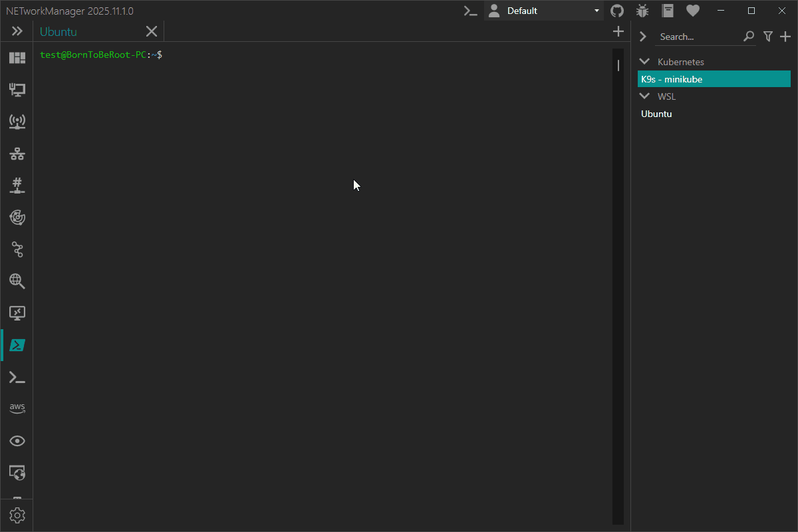Open the GitHub repository link
The height and width of the screenshot is (532, 798).
click(x=616, y=11)
